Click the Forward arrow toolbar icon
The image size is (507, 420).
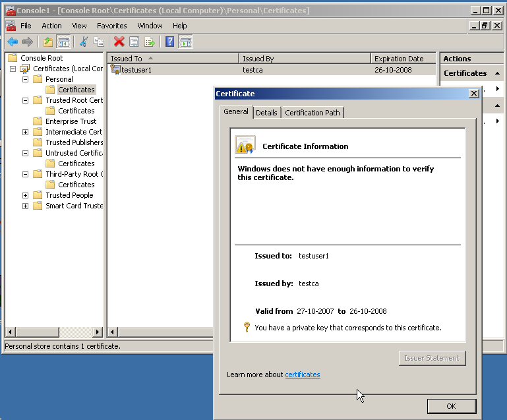(x=28, y=42)
